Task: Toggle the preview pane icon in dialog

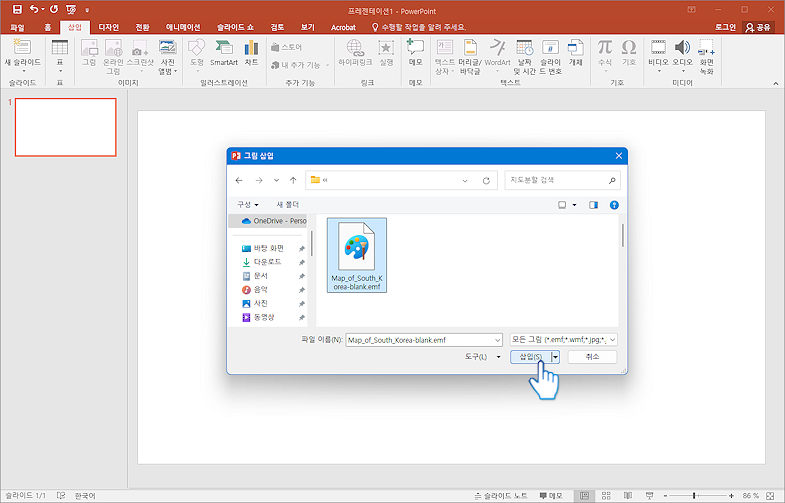Action: tap(593, 205)
